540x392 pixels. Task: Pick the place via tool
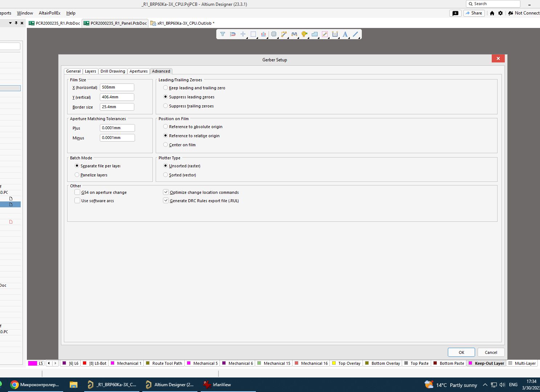tap(304, 34)
